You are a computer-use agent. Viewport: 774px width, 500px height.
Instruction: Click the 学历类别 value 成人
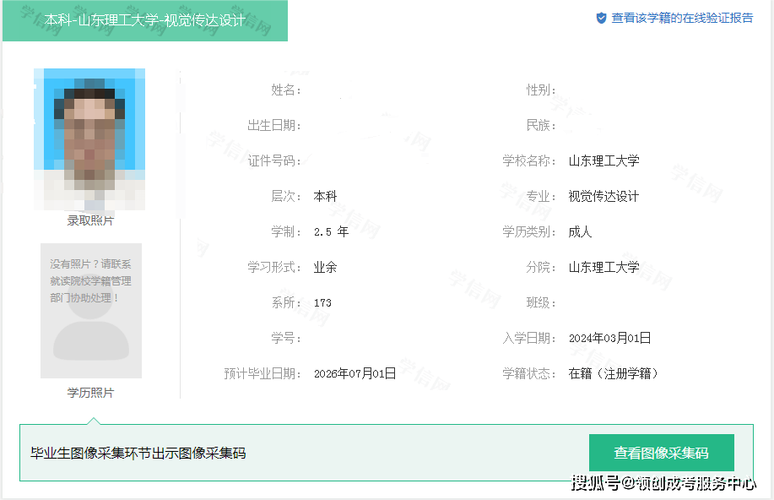point(580,232)
